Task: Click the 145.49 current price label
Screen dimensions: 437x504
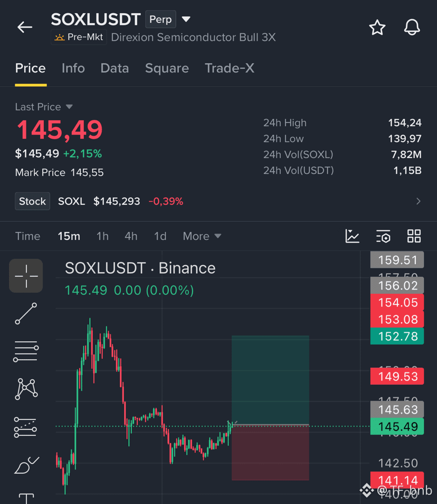Action: tap(397, 426)
